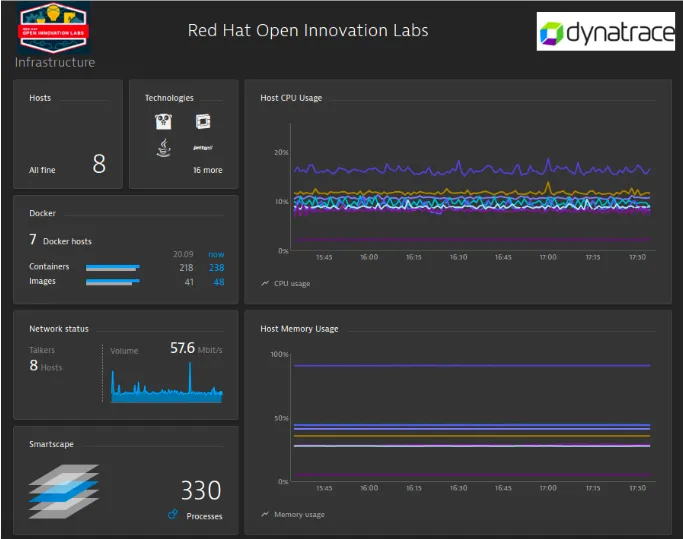Open the Hosts tile showing 8

[x=68, y=135]
